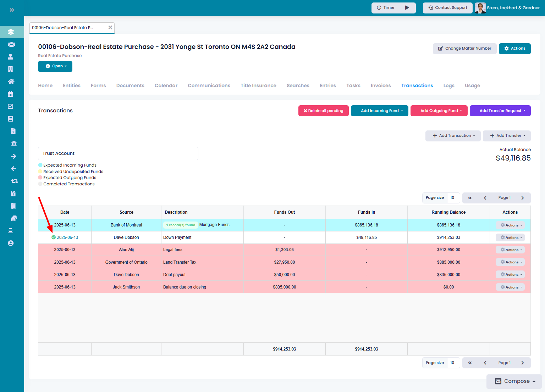Go to first page in top pager
545x392 pixels.
470,198
